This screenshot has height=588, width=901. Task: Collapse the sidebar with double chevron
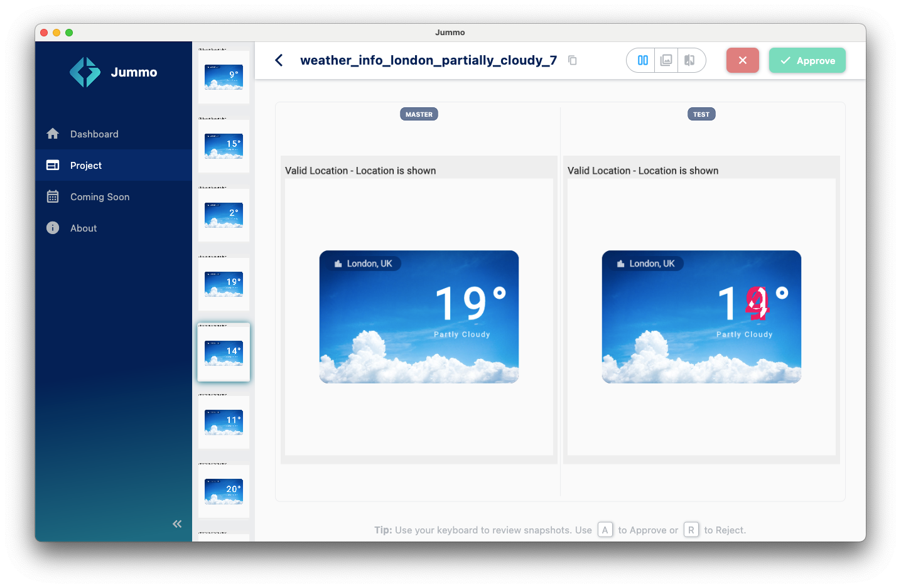click(x=177, y=523)
